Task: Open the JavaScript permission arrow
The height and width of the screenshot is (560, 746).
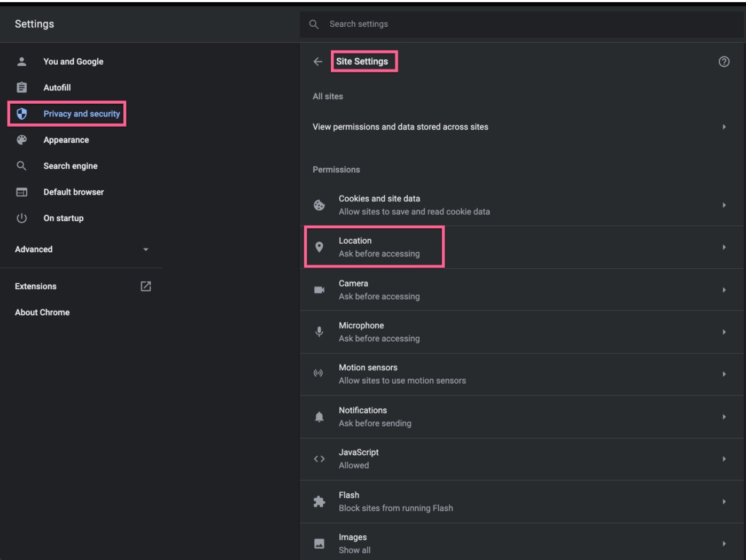Action: 724,459
